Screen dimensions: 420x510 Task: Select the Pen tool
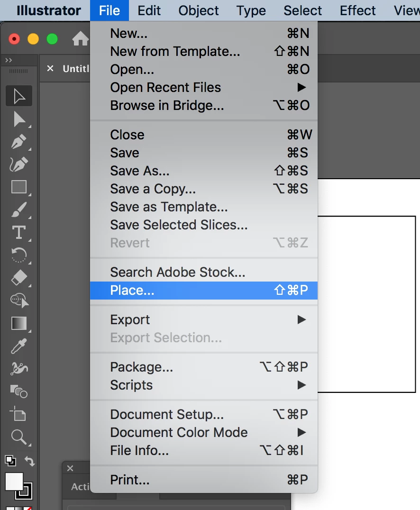coord(19,142)
